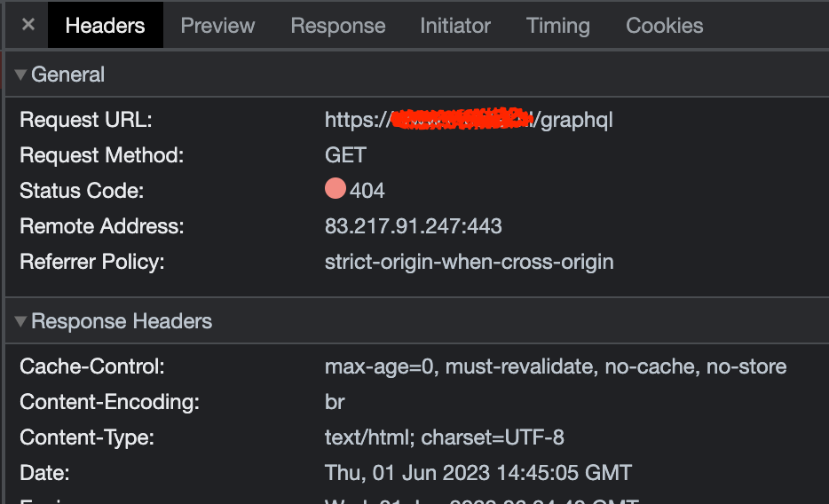The image size is (829, 504).
Task: Click the General section heading
Action: [x=67, y=75]
